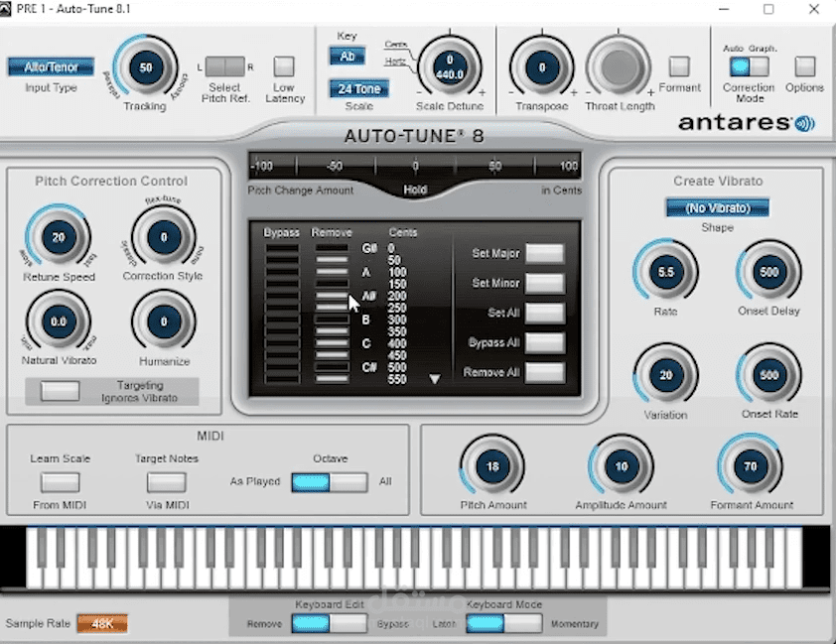Click the Hold label under the meter

[415, 190]
